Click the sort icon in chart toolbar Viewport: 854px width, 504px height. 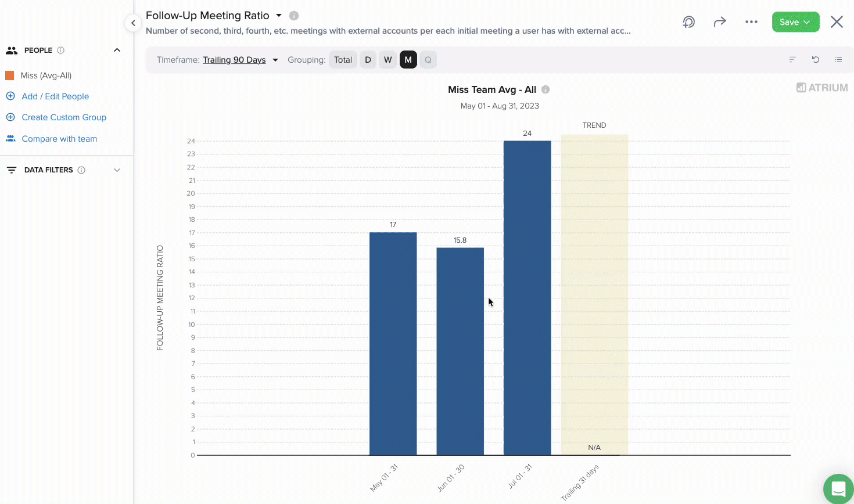(792, 60)
